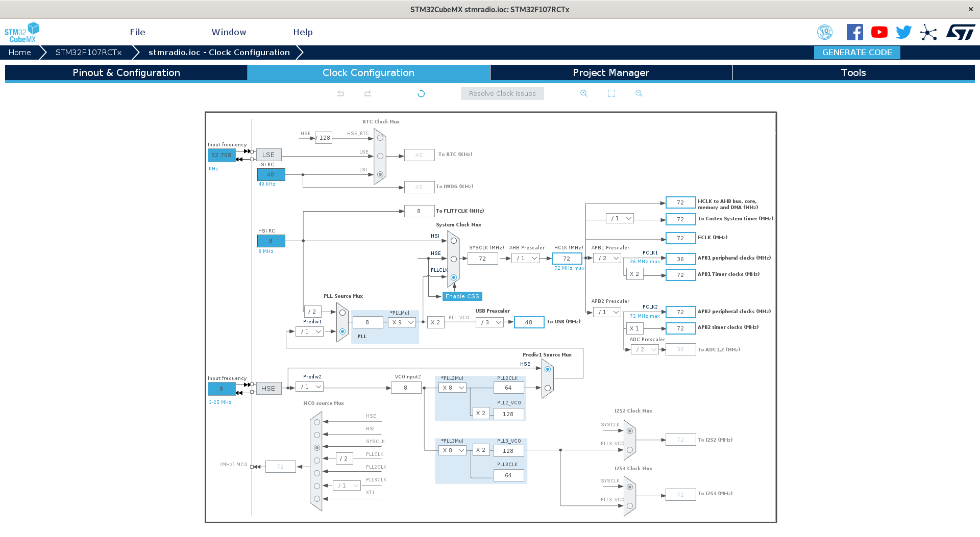This screenshot has height=537, width=980.
Task: Open the USB Prescaler dropdown
Action: (x=490, y=322)
